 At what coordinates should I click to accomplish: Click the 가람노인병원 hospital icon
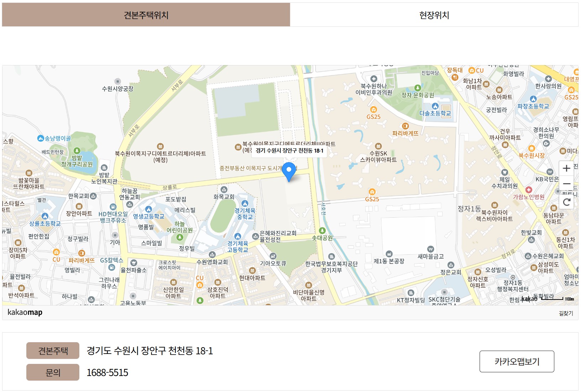pyautogui.click(x=528, y=190)
